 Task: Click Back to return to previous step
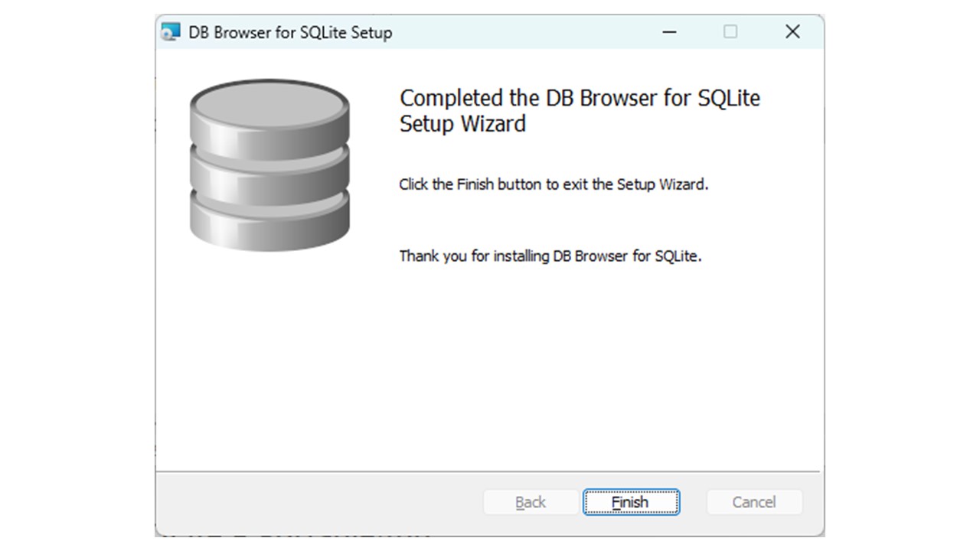(531, 502)
